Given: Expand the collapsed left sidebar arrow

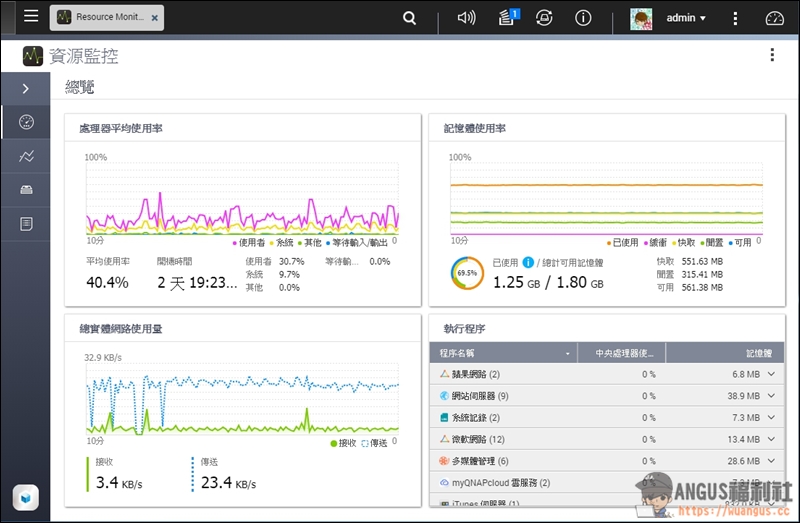Looking at the screenshot, I should pyautogui.click(x=26, y=89).
